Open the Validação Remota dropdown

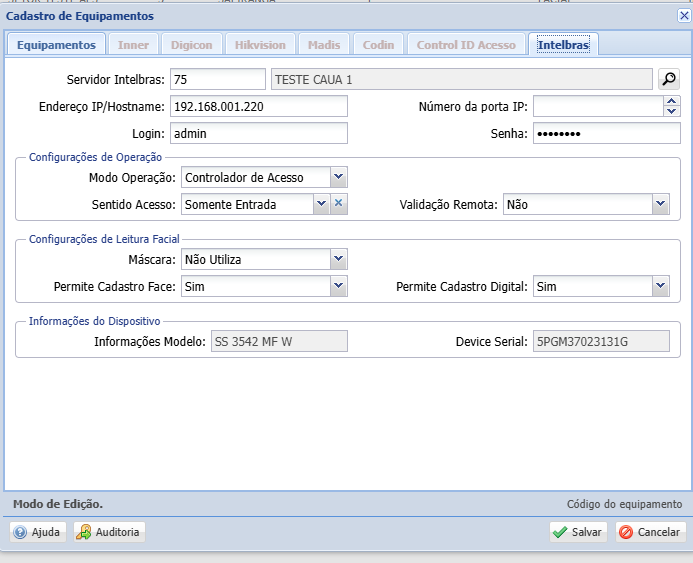coord(660,204)
